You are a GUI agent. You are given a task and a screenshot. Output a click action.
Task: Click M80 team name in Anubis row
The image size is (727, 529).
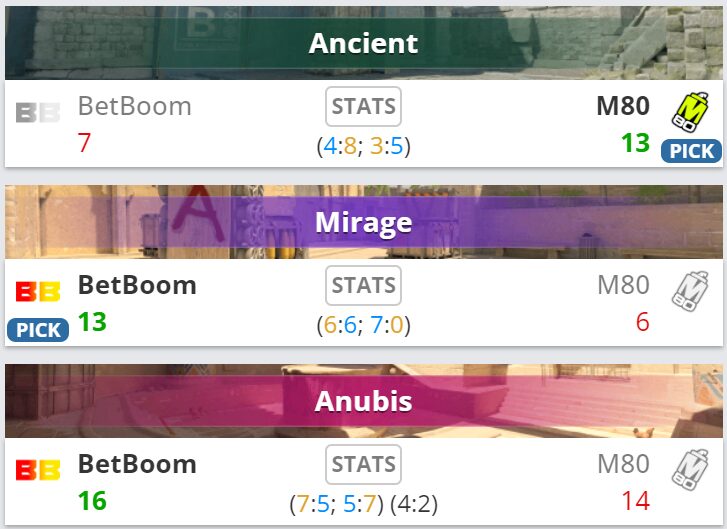(x=623, y=464)
